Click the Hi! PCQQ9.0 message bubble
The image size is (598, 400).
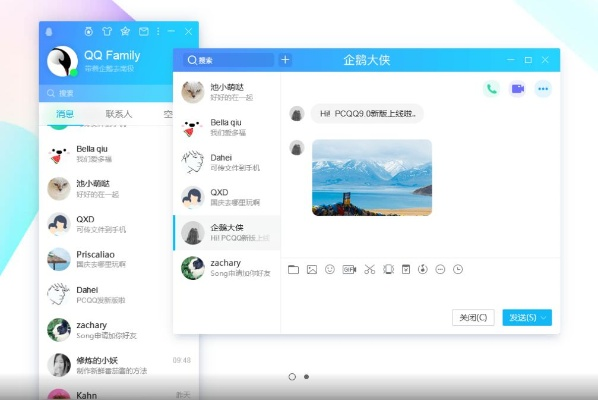[x=367, y=114]
